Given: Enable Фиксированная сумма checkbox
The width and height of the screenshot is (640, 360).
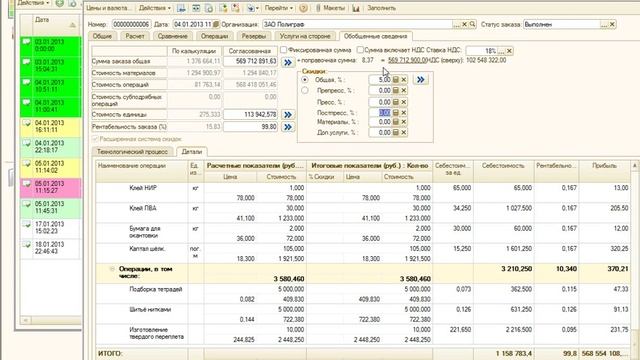Looking at the screenshot, I should 283,50.
